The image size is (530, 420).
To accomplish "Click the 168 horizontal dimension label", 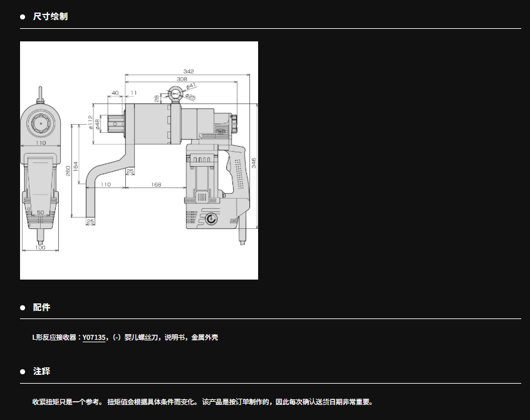I will pyautogui.click(x=156, y=184).
